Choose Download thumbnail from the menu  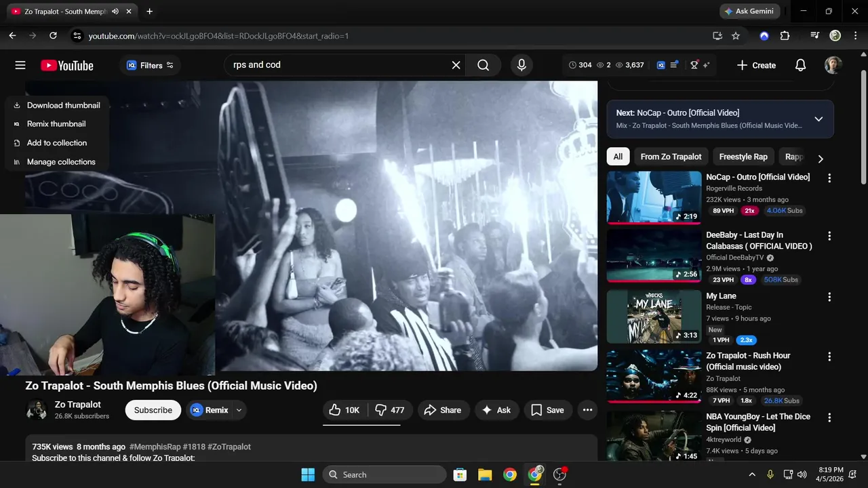point(57,105)
